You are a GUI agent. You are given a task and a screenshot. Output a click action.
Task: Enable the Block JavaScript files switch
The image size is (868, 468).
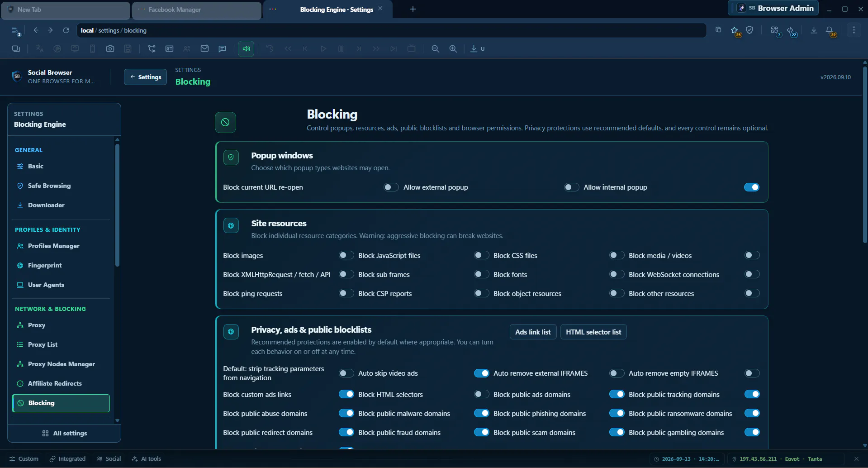click(x=482, y=255)
